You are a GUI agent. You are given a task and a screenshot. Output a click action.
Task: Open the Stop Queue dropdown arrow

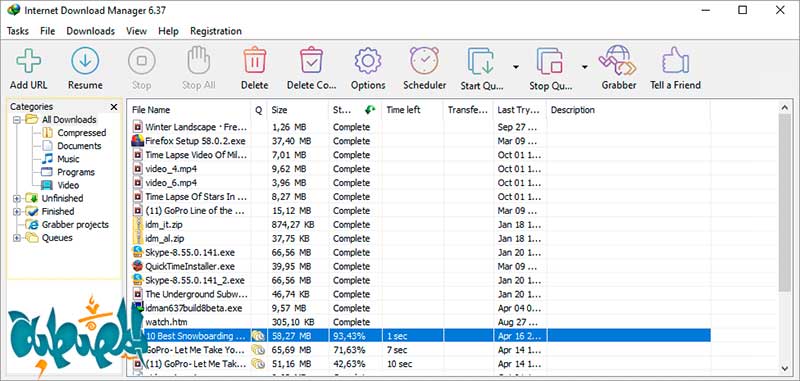coord(585,67)
